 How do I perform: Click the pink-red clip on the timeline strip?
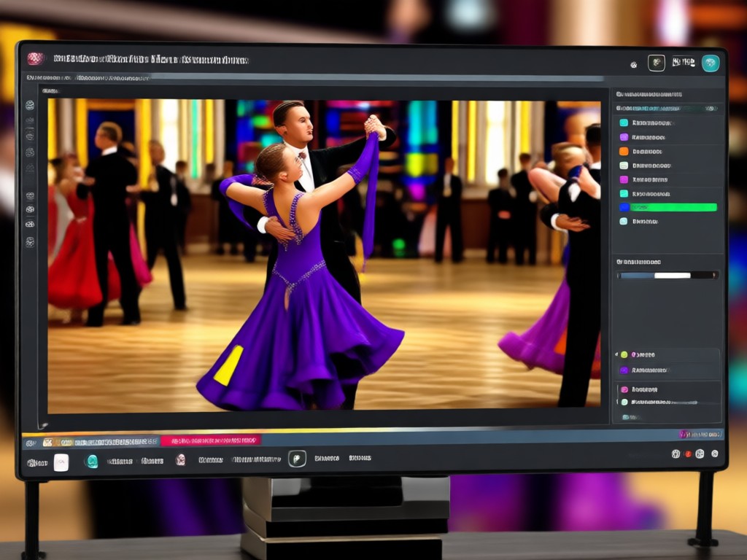[211, 440]
